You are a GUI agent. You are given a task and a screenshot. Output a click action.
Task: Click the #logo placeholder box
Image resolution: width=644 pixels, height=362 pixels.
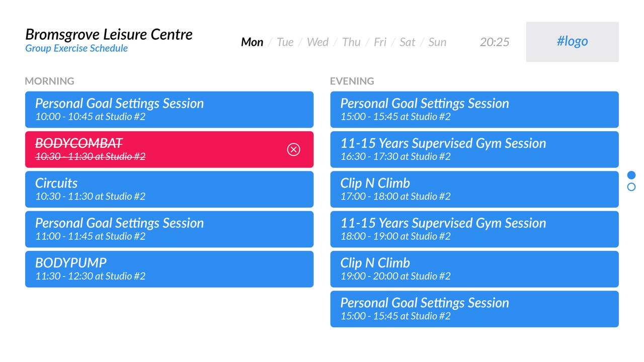click(573, 42)
